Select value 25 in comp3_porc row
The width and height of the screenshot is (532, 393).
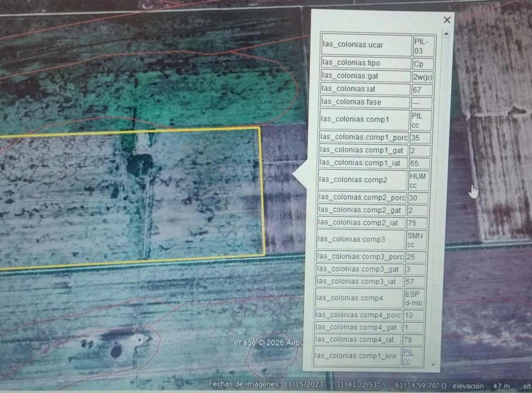[415, 257]
